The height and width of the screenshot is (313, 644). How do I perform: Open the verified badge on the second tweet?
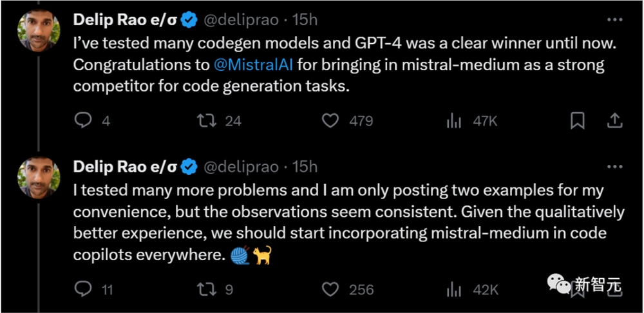pos(189,167)
